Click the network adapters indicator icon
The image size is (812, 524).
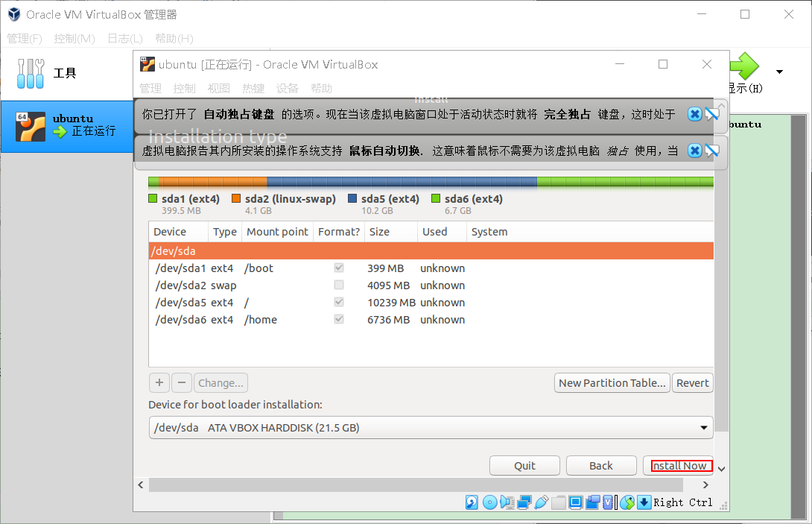[x=524, y=502]
